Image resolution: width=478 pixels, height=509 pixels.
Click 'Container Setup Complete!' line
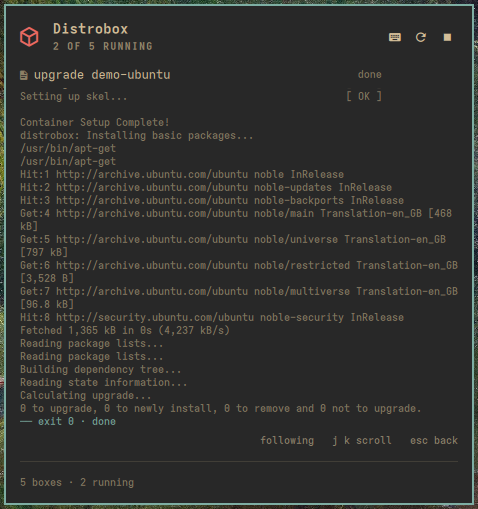click(95, 122)
